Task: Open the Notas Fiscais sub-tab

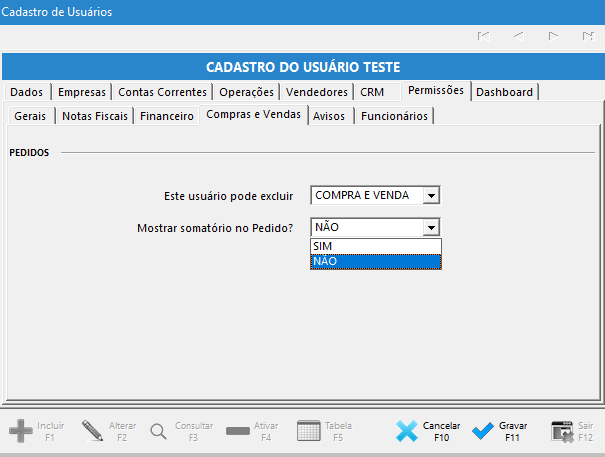Action: coord(95,116)
